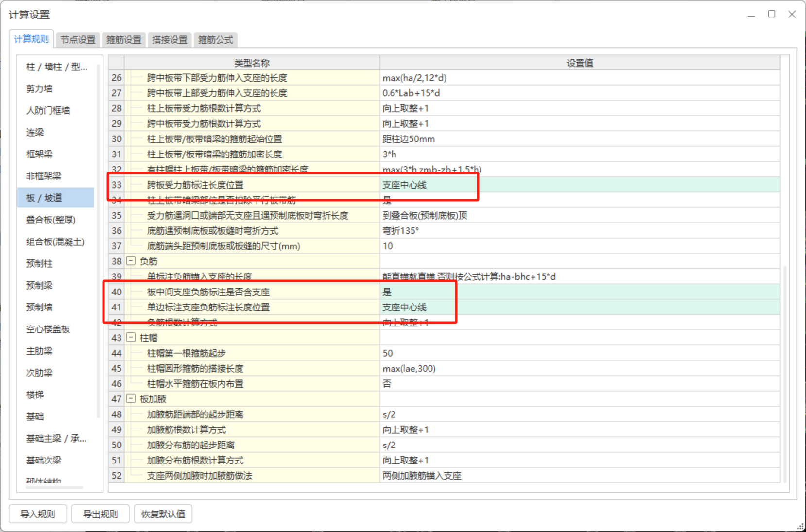Click the 恢复默认值 button

pyautogui.click(x=163, y=514)
